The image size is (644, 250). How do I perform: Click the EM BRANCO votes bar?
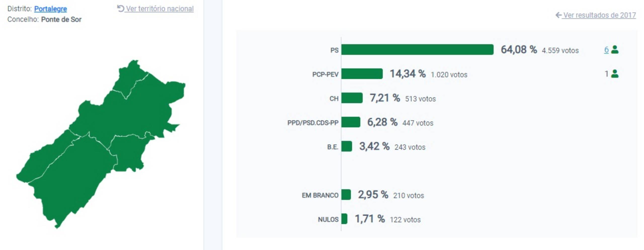coord(346,194)
